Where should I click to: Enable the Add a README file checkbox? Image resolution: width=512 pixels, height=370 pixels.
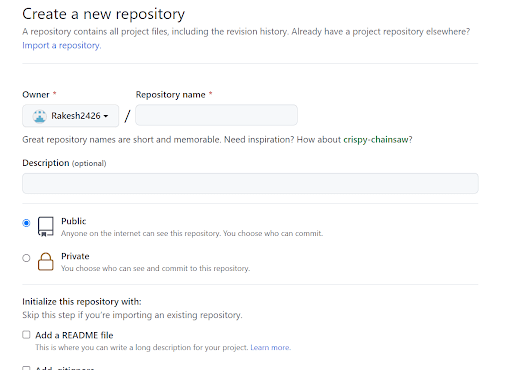(26, 335)
